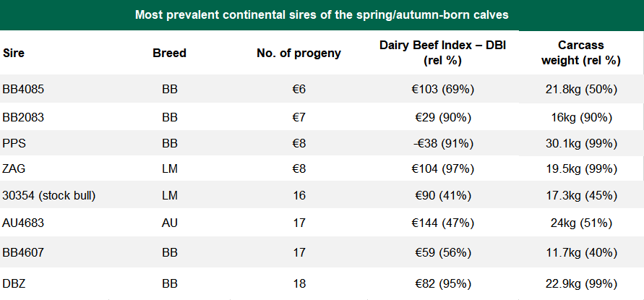Image resolution: width=644 pixels, height=300 pixels.
Task: Select the 30354 (stock bull) cell
Action: pos(48,195)
